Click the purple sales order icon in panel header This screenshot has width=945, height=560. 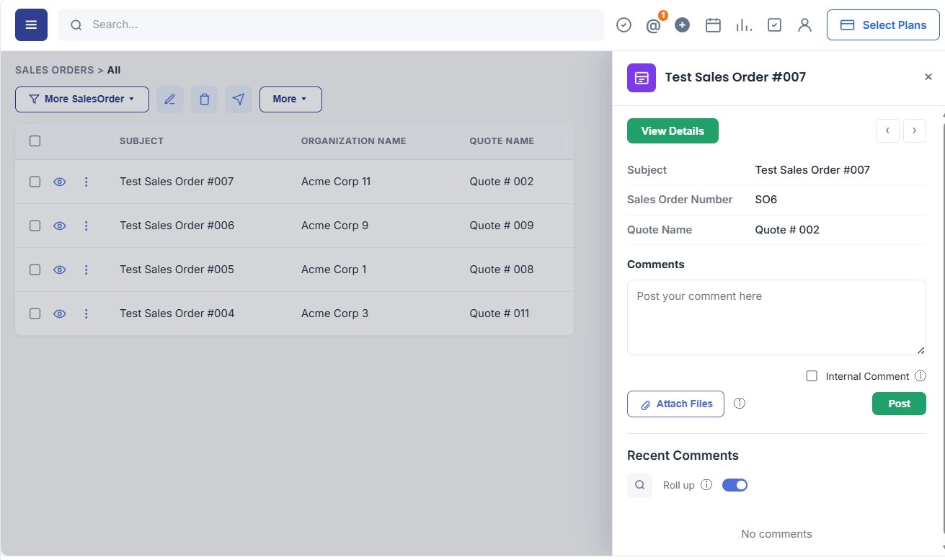pos(642,77)
